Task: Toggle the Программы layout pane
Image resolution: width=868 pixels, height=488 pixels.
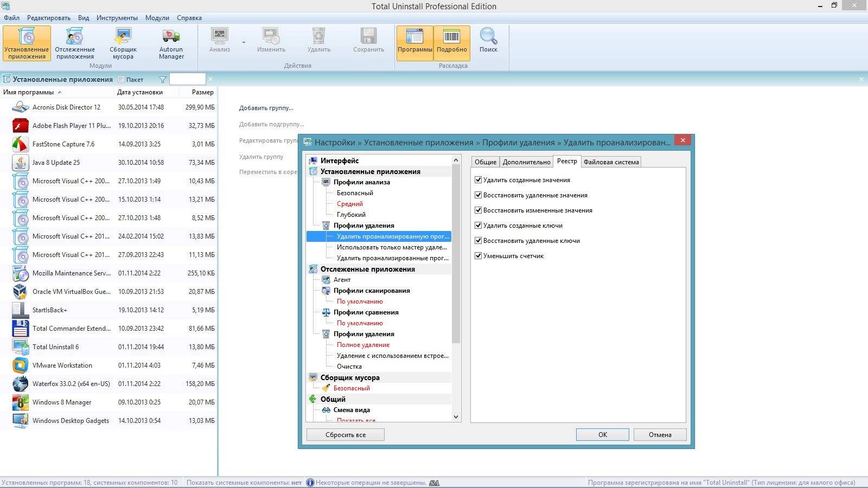Action: 414,43
